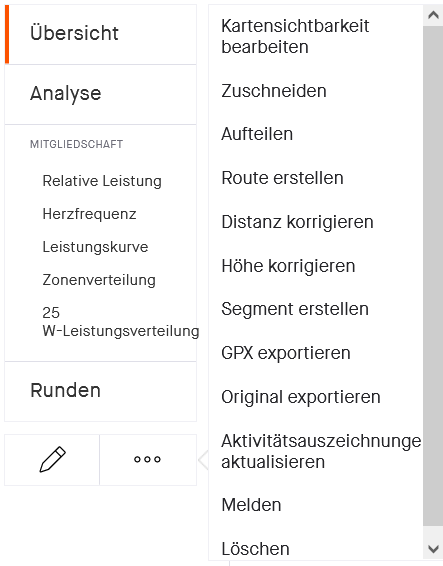The width and height of the screenshot is (443, 566).
Task: Click the pencil edit icon
Action: point(52,460)
